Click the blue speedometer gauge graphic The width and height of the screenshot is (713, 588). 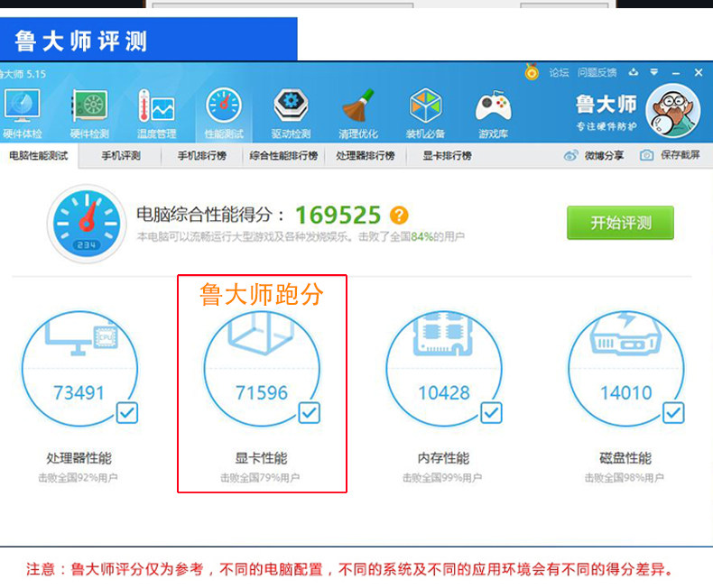87,224
